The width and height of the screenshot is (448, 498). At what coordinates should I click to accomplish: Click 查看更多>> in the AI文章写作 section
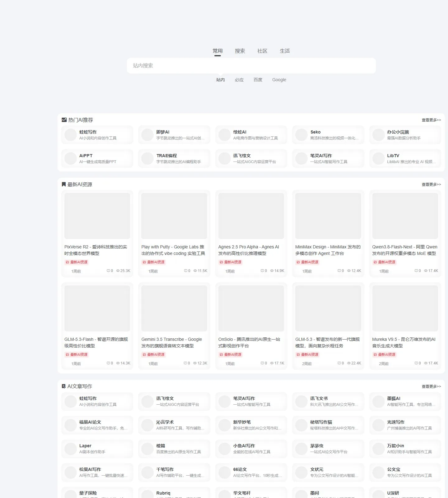(x=431, y=386)
